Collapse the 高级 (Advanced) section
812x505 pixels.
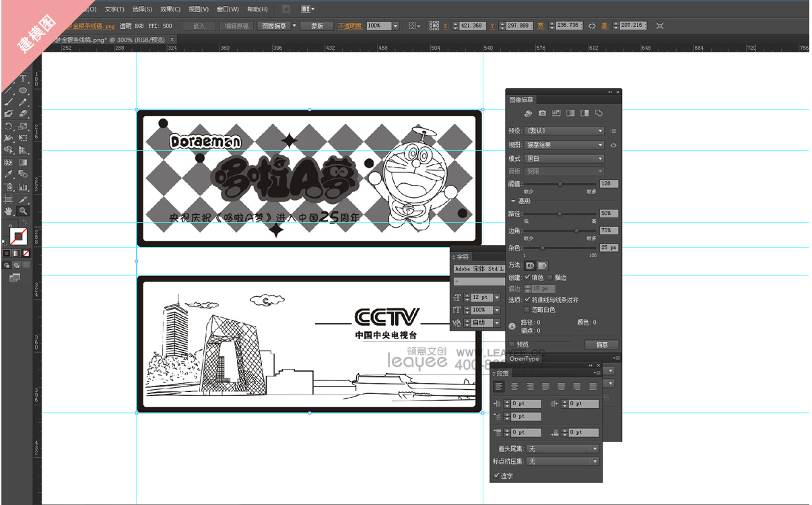coord(513,201)
